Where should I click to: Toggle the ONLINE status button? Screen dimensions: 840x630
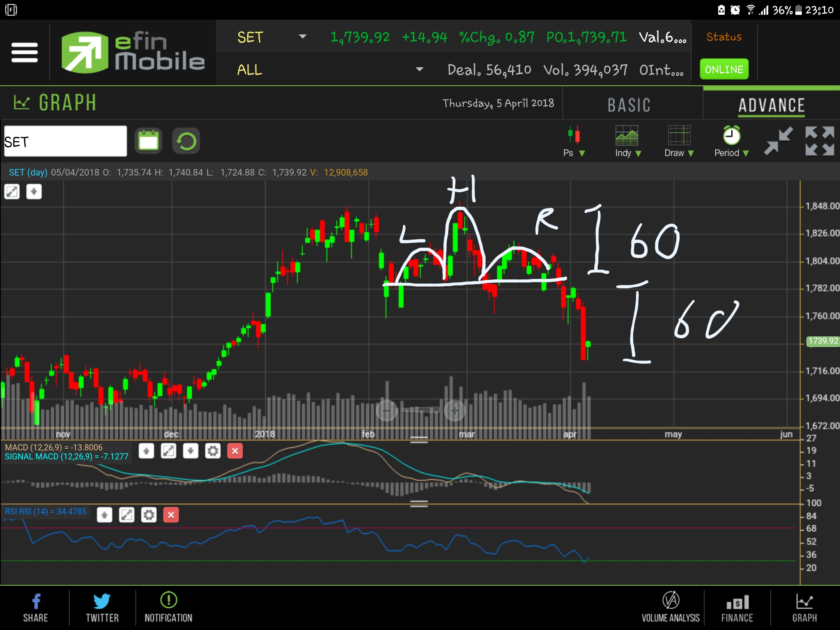pos(724,69)
